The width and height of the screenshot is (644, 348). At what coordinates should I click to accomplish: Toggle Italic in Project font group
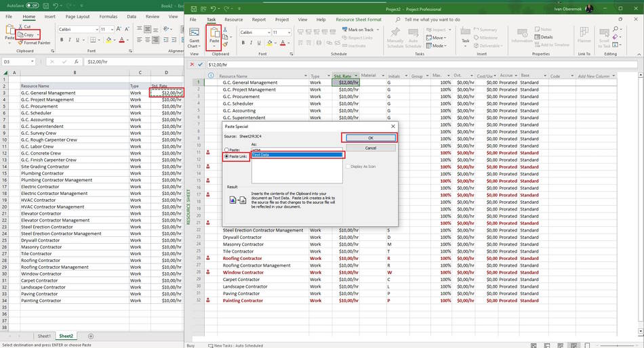point(251,43)
